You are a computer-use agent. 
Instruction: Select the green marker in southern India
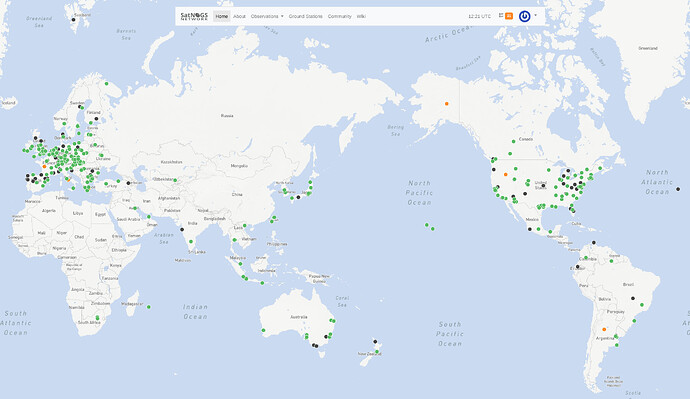point(191,242)
